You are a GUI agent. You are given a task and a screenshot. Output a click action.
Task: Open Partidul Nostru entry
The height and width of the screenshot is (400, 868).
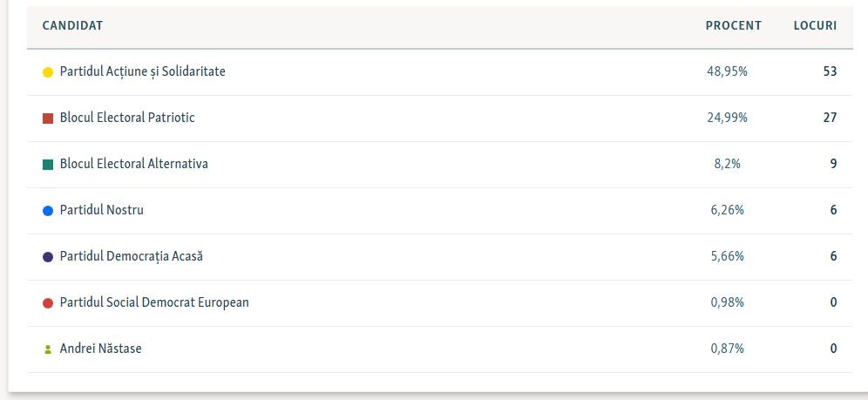coord(101,210)
